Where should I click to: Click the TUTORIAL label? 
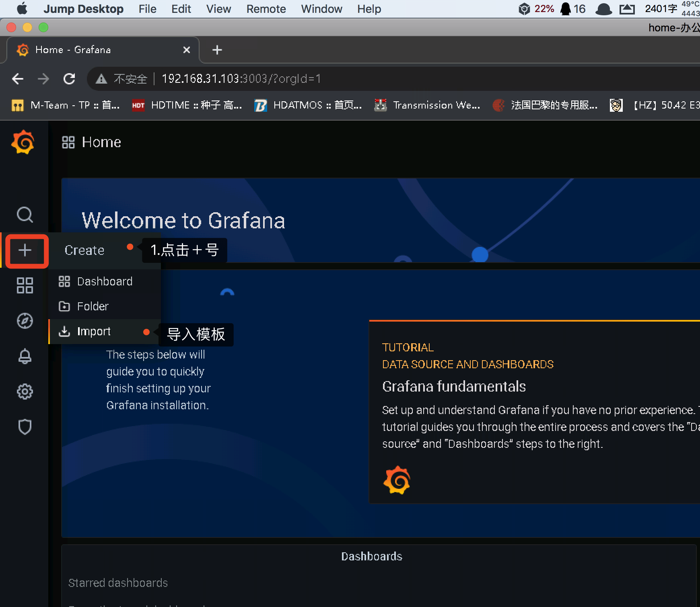pyautogui.click(x=408, y=347)
